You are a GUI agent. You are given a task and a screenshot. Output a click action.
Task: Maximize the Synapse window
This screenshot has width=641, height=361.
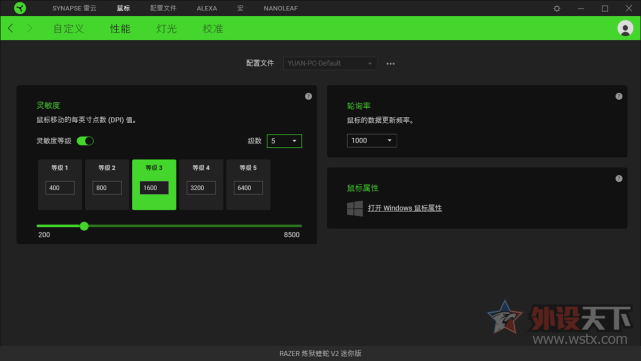(x=605, y=8)
